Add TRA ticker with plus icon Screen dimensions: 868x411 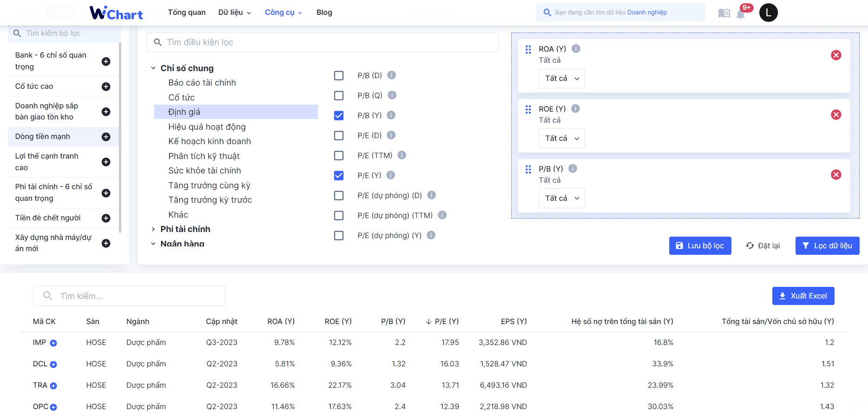coord(53,386)
